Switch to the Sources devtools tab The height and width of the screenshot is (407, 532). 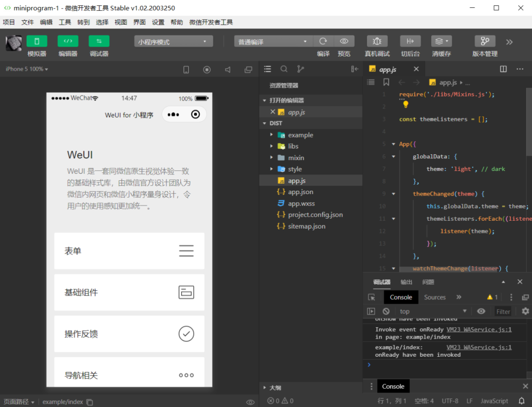[x=434, y=297]
